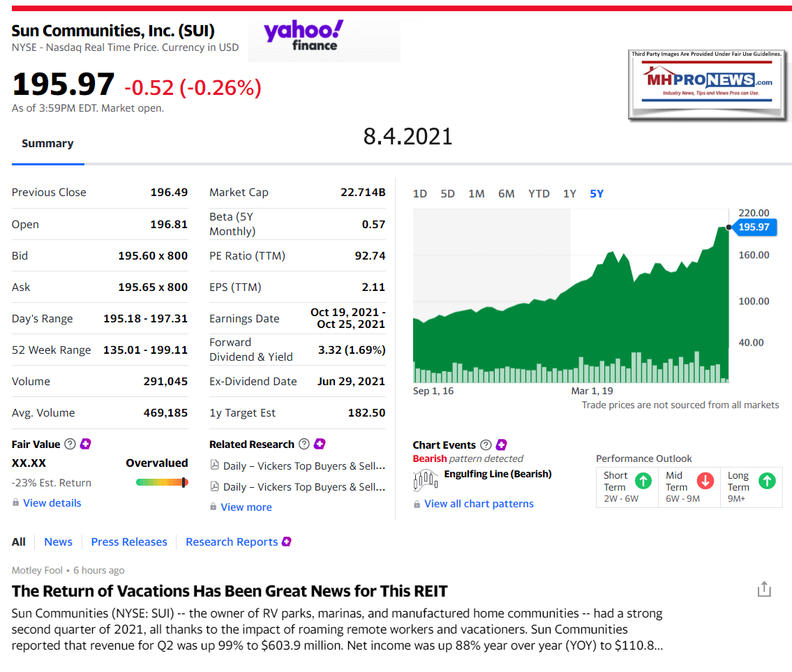Click the View details link under Fair Value
This screenshot has width=792, height=672.
click(52, 502)
